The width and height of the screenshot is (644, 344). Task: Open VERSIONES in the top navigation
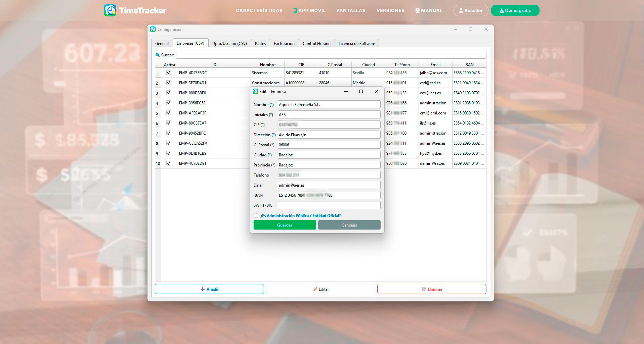point(390,10)
